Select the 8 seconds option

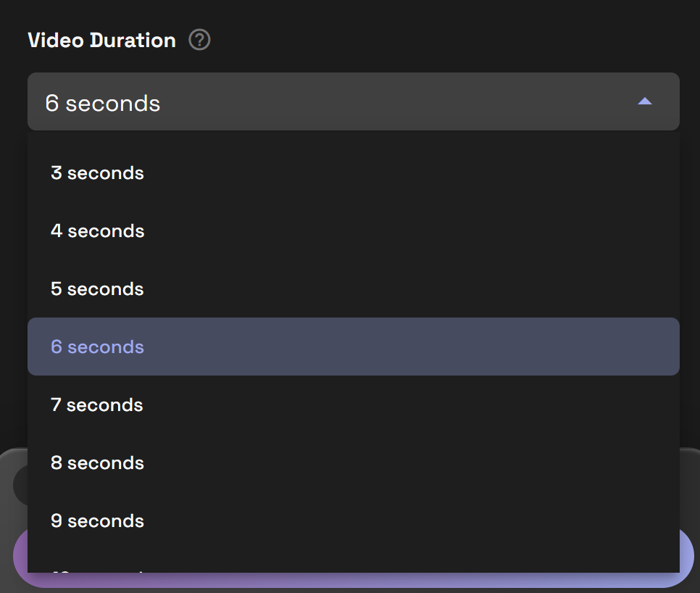pos(97,463)
